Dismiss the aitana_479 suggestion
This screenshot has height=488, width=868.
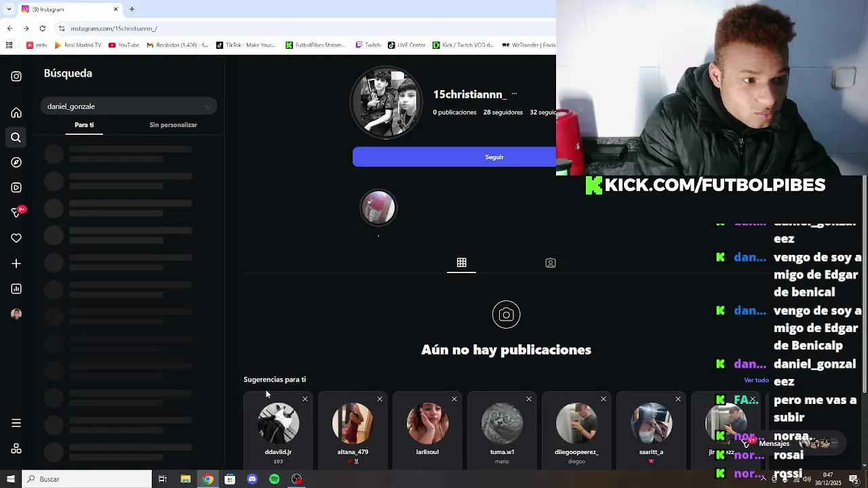[x=380, y=399]
